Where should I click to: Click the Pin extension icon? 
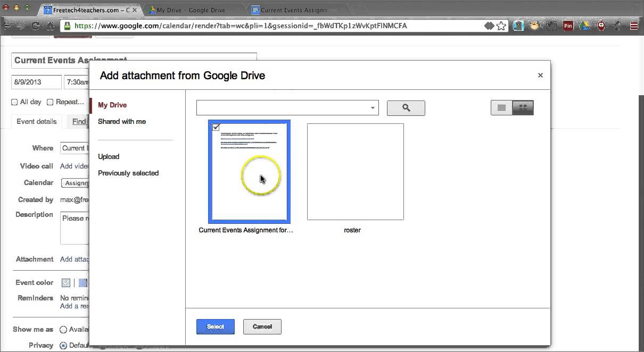coord(568,26)
